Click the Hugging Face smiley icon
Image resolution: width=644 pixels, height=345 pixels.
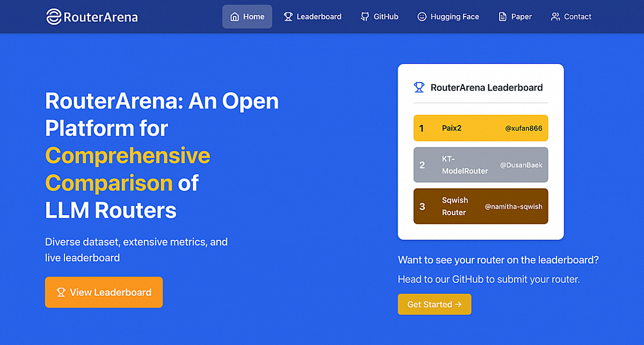tap(422, 17)
